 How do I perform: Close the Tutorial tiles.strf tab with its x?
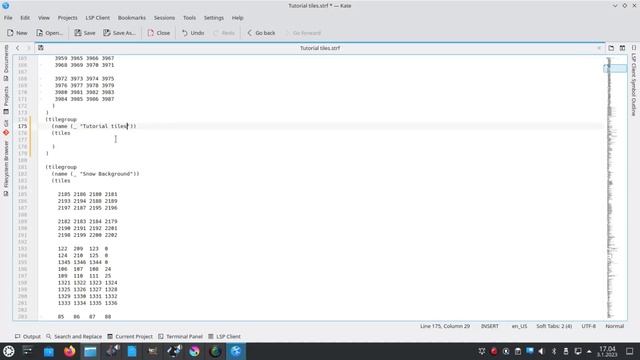(x=599, y=48)
